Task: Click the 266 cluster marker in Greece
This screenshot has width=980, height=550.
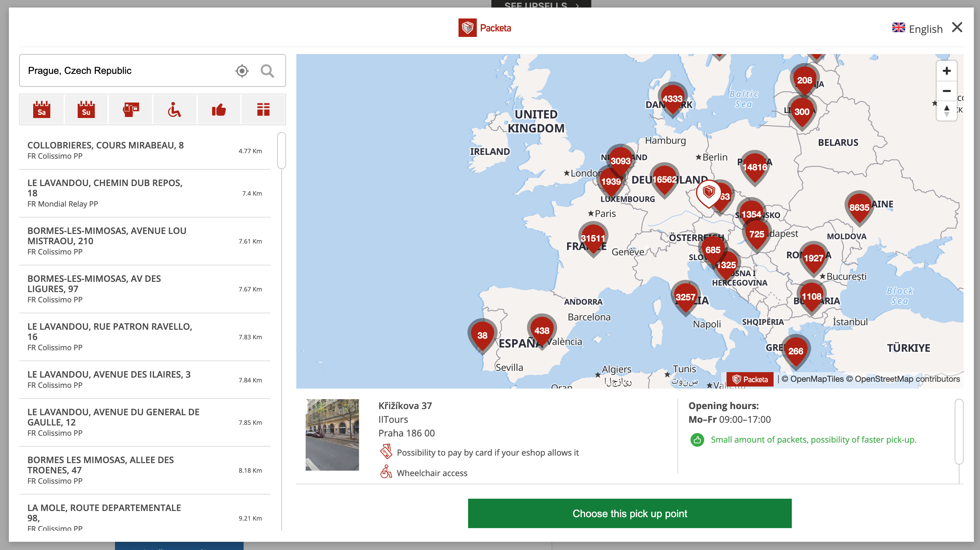Action: (x=795, y=352)
